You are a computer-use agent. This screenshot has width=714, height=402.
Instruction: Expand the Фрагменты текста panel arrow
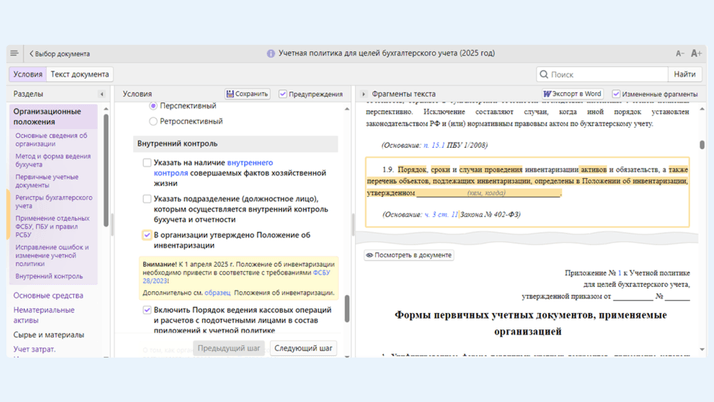[x=364, y=94]
